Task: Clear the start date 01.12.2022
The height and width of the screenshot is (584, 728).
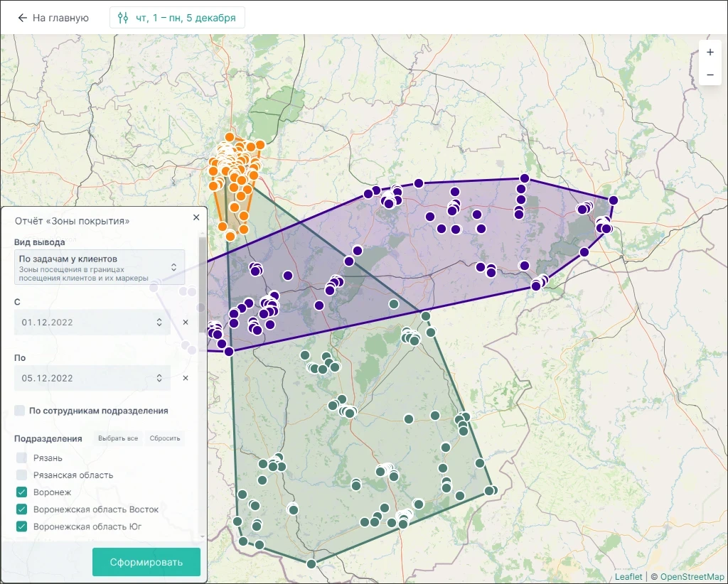Action: pyautogui.click(x=186, y=323)
